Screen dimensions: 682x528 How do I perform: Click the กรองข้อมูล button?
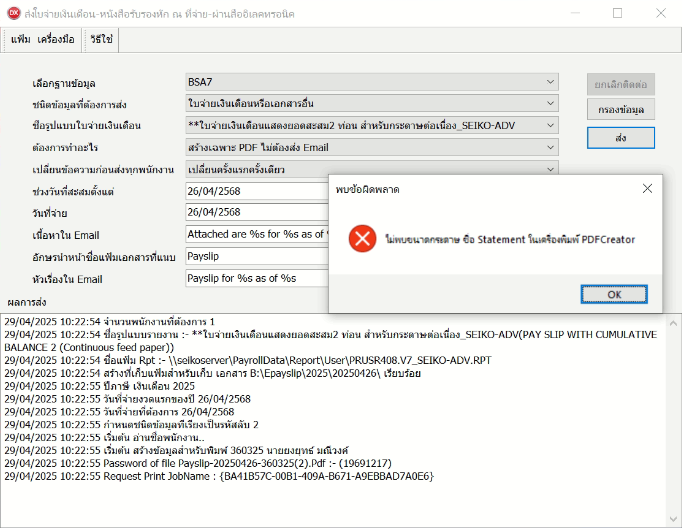pyautogui.click(x=620, y=109)
